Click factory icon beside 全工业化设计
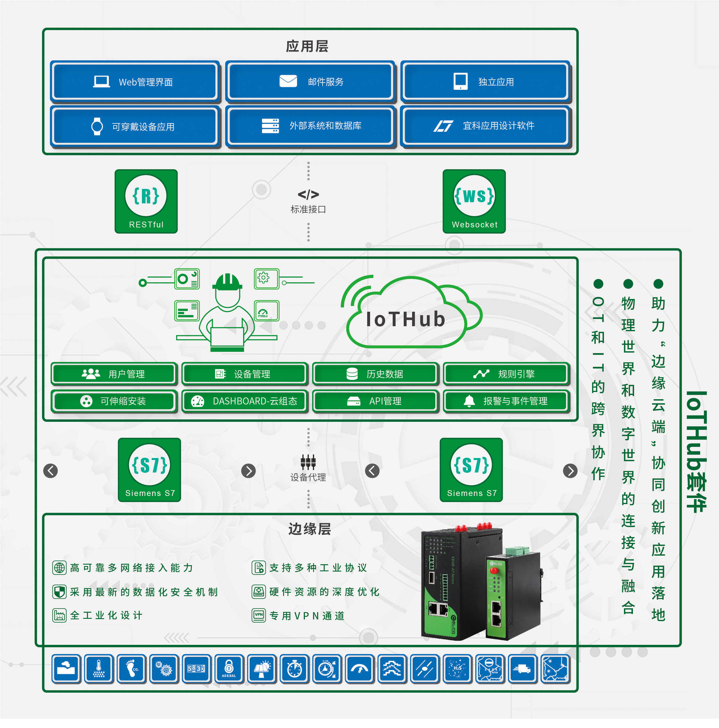719x728 pixels. pos(59,615)
